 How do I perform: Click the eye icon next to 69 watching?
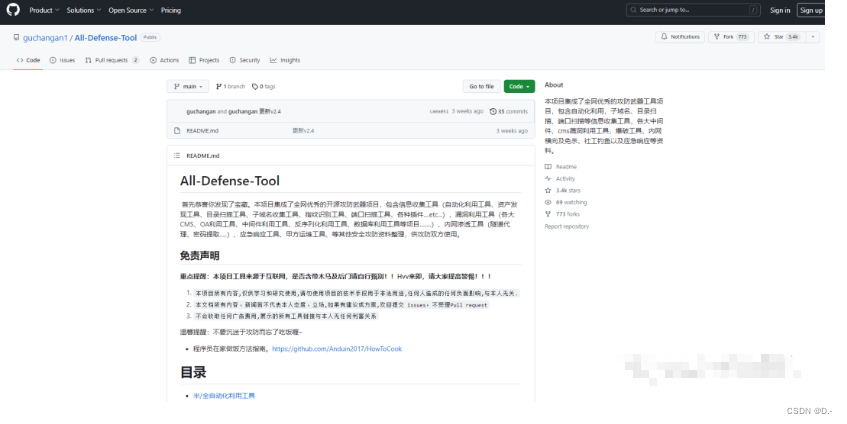point(548,203)
